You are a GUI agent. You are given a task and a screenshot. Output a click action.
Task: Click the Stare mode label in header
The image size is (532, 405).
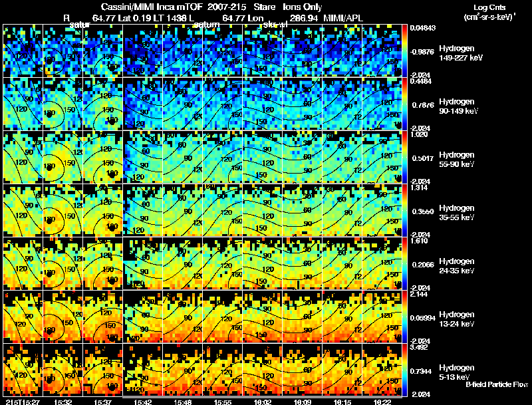click(x=264, y=7)
